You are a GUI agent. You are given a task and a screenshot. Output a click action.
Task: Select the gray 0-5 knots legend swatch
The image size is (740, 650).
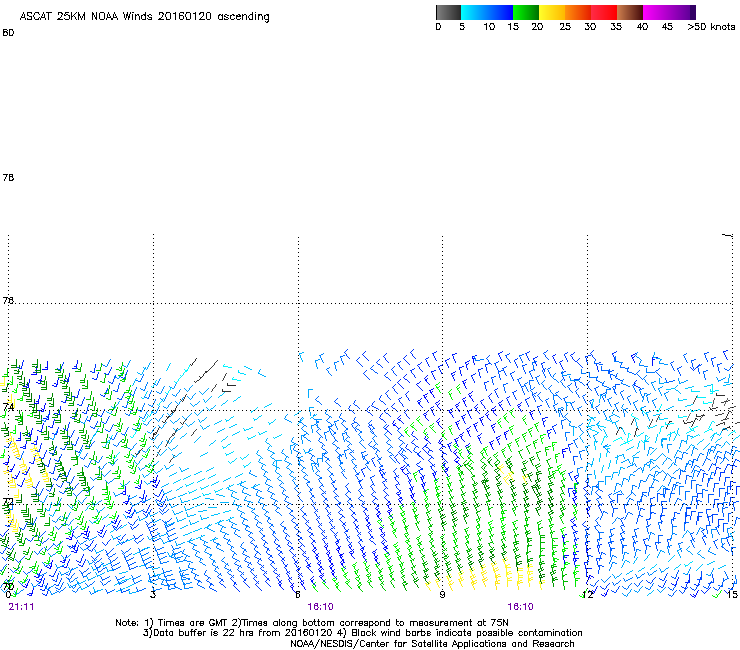(x=448, y=12)
